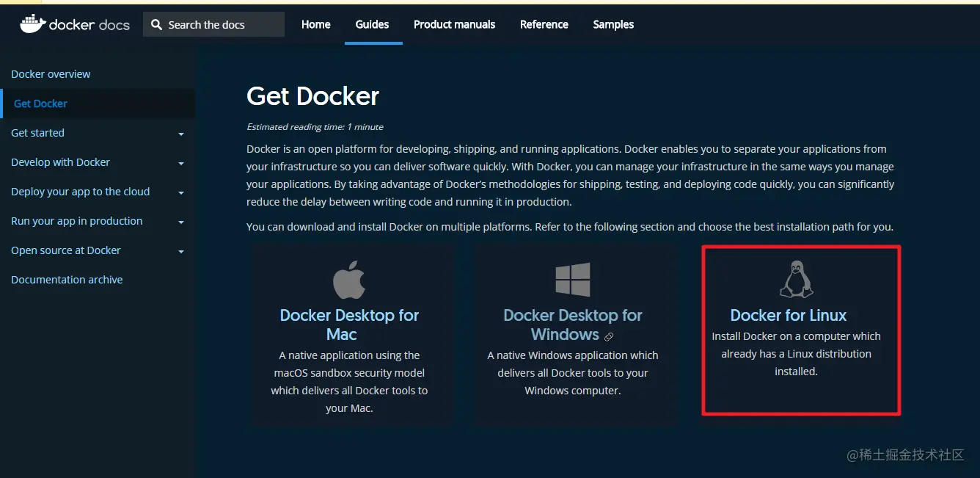Open Documentation archive link
The image size is (980, 478).
pos(67,280)
